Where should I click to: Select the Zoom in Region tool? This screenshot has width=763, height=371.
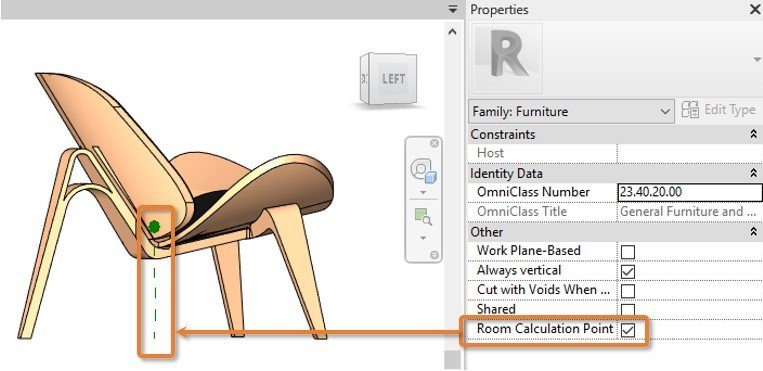point(423,217)
